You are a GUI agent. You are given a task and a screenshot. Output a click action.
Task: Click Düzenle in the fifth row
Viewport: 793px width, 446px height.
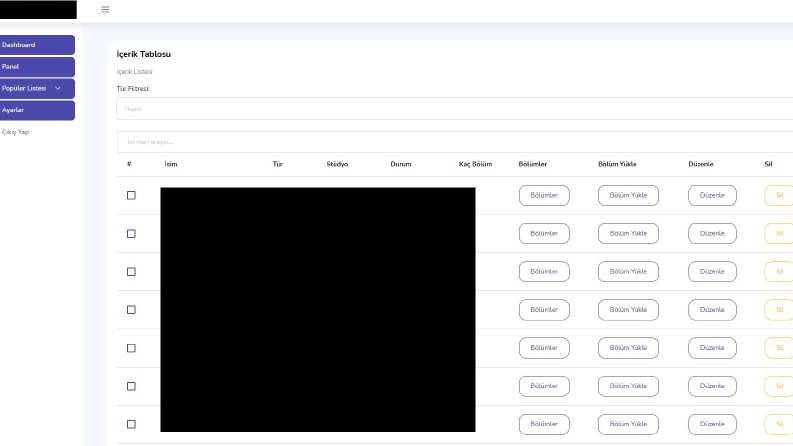712,348
